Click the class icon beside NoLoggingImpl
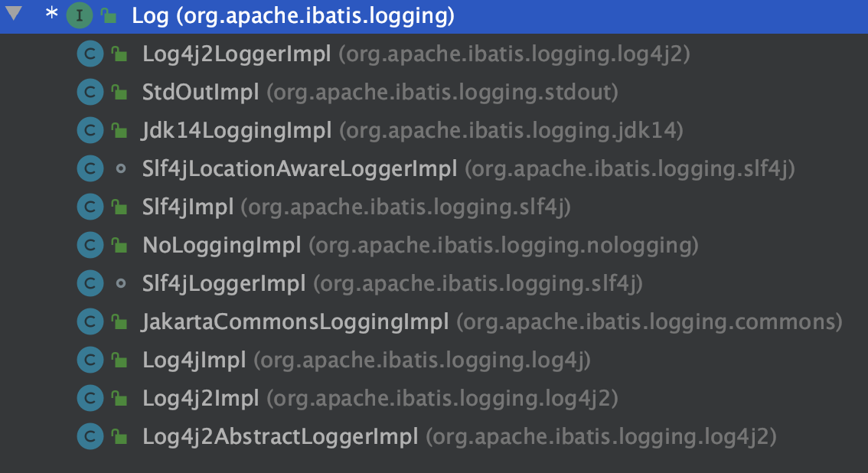The width and height of the screenshot is (868, 473). 90,246
